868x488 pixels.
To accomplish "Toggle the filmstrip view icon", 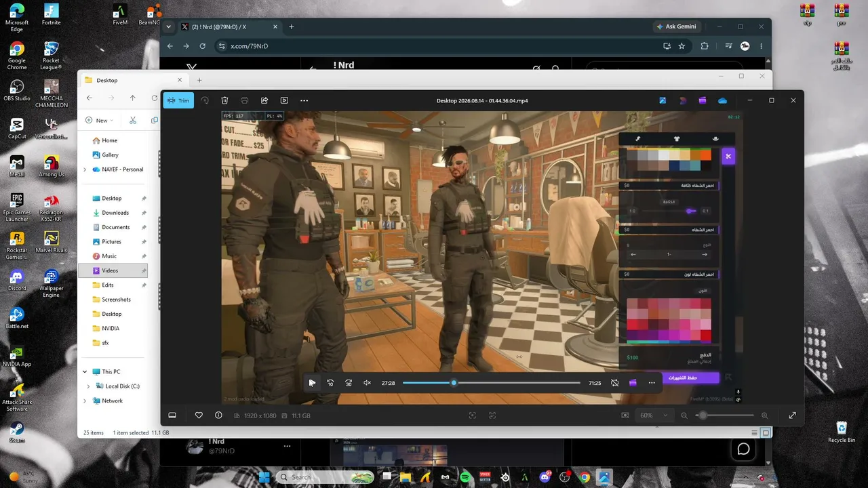I will [172, 415].
